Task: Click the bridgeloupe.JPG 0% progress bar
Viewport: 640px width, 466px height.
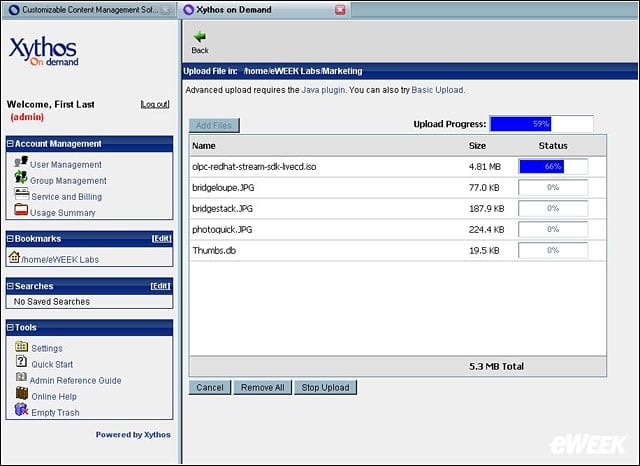Action: (553, 188)
